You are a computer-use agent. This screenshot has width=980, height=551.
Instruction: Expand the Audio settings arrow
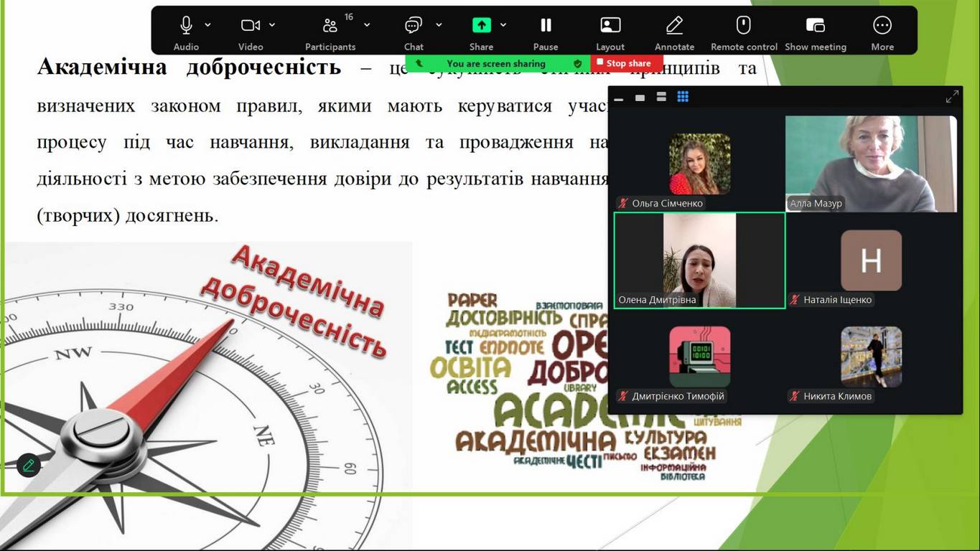207,25
